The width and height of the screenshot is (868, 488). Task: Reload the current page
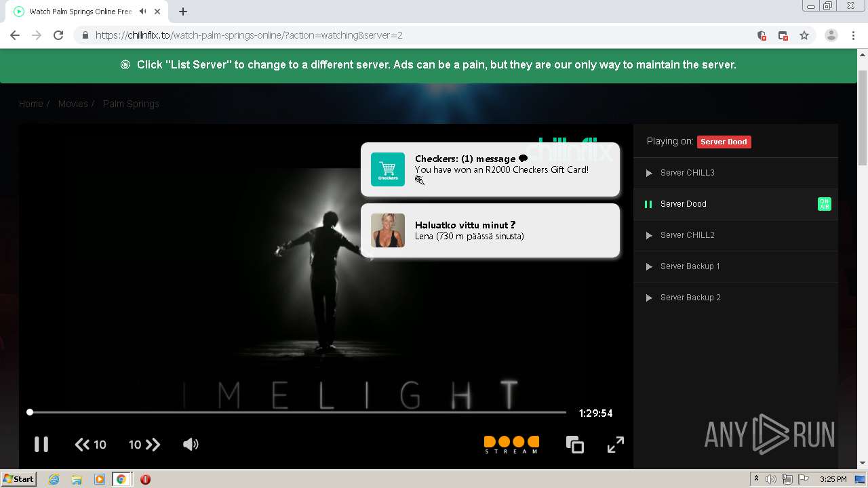58,35
